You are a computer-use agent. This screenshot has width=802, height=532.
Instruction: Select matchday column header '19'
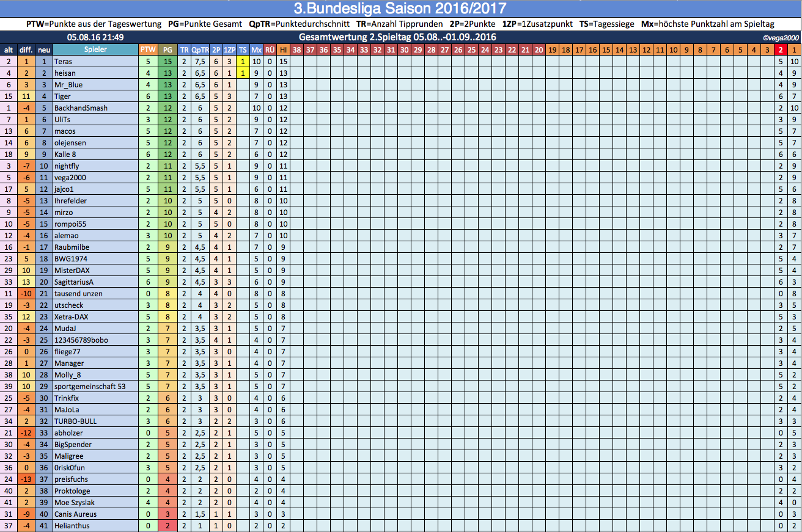point(552,49)
